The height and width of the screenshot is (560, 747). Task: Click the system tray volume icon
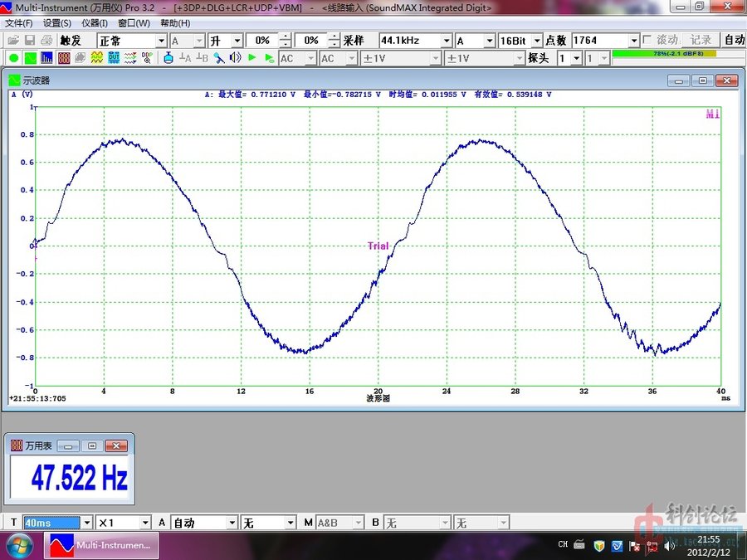669,546
